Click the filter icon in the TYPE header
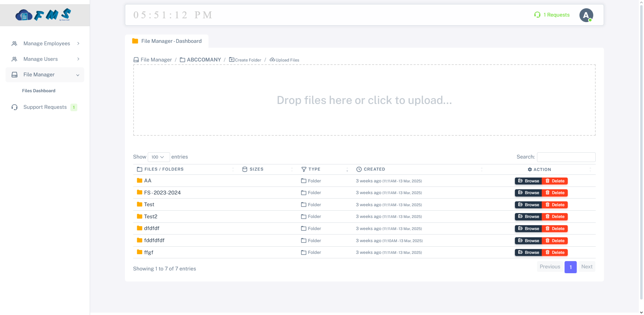The image size is (644, 315). 304,169
